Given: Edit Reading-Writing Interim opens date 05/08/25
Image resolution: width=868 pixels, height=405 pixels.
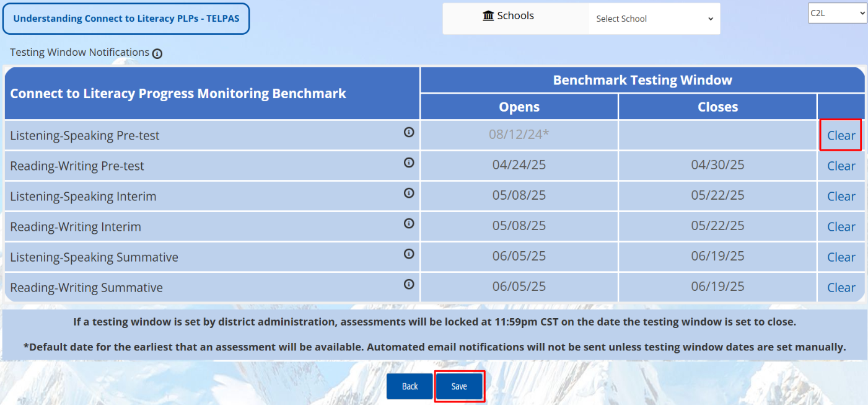Looking at the screenshot, I should (519, 226).
